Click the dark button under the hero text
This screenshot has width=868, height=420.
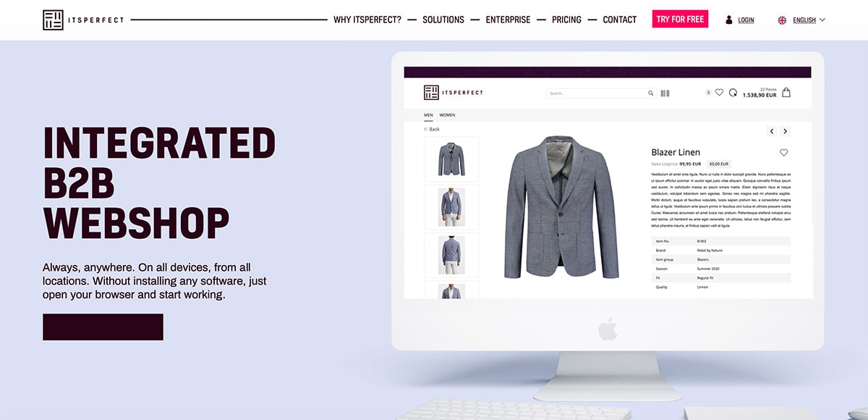[x=103, y=327]
